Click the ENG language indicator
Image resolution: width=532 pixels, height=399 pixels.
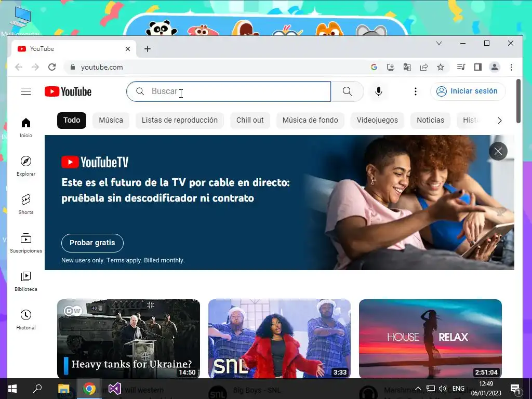click(458, 389)
